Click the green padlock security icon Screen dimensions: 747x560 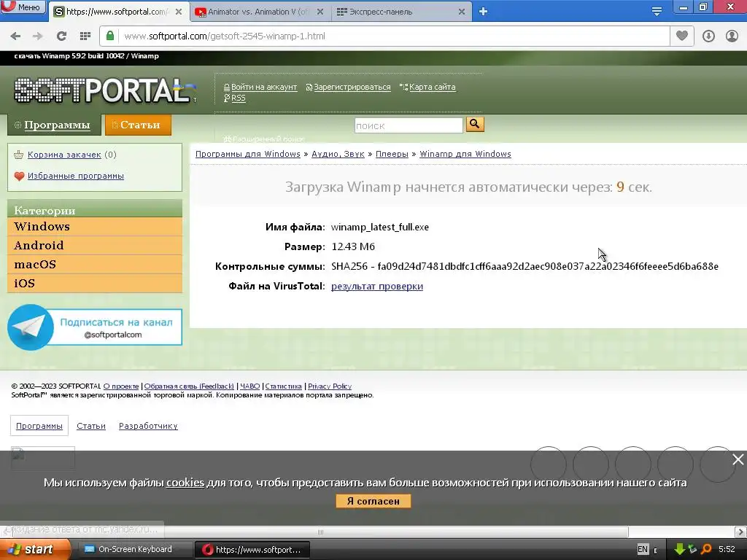coord(110,36)
